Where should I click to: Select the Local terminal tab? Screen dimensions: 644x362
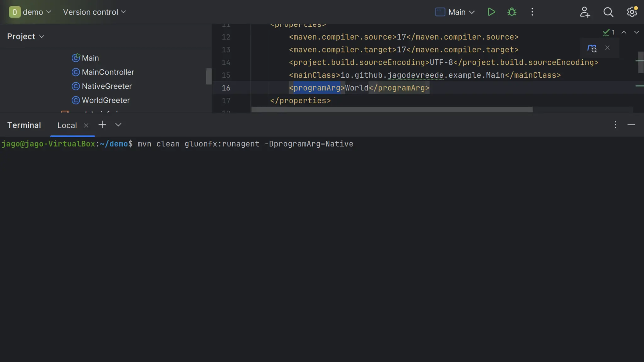point(67,125)
